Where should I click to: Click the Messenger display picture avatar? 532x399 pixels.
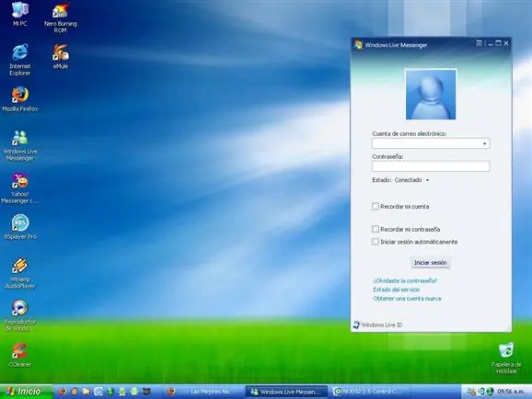(x=431, y=95)
